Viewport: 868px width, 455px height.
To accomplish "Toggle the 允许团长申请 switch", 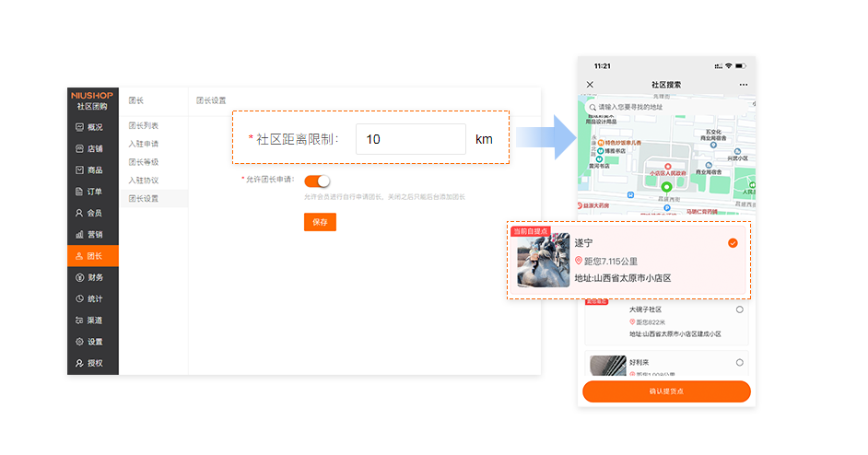I will [317, 181].
